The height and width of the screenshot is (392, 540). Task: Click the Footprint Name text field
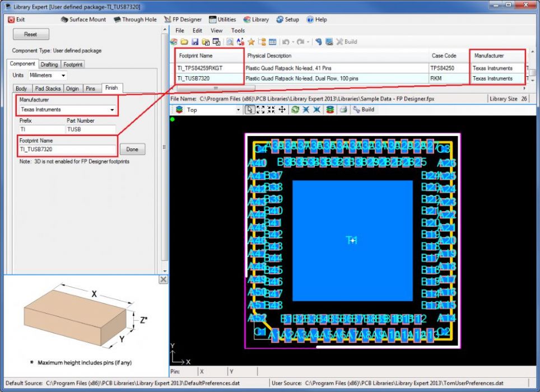coord(67,150)
